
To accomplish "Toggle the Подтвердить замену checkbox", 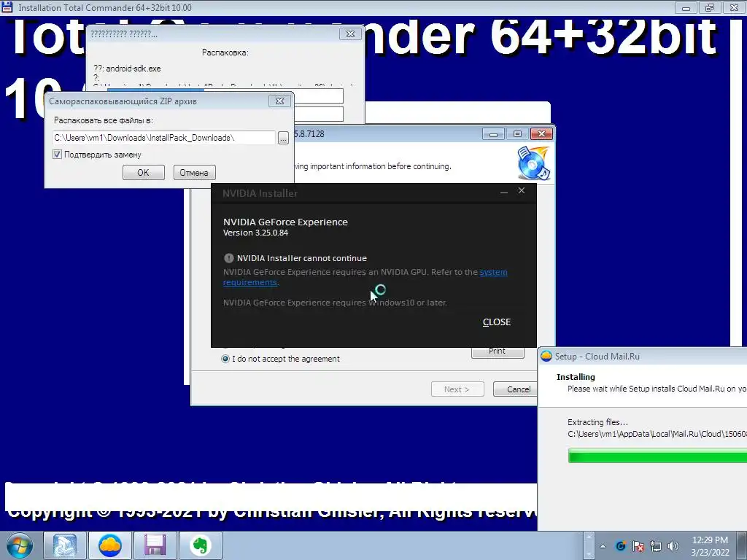I will click(x=57, y=155).
